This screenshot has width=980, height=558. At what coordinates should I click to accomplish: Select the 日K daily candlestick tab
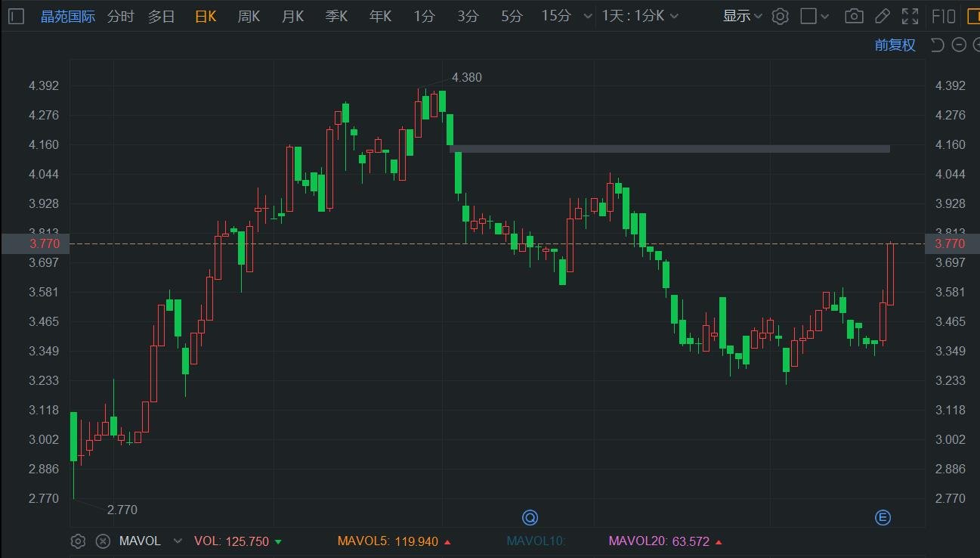click(x=206, y=16)
